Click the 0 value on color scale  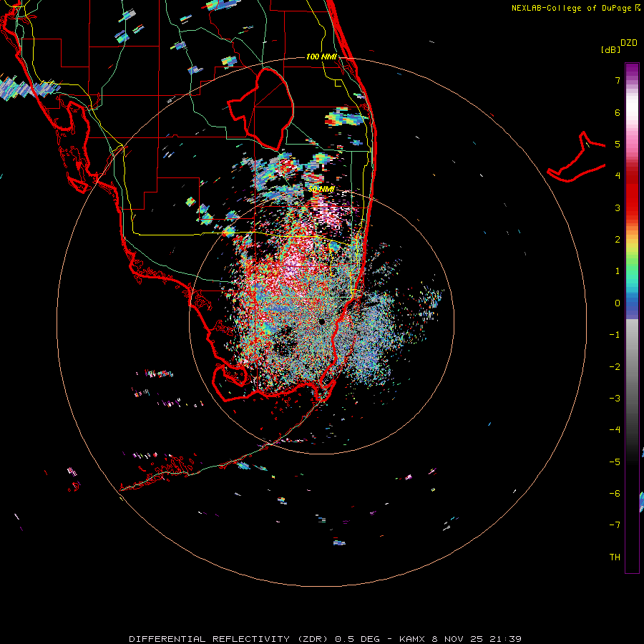click(x=618, y=303)
